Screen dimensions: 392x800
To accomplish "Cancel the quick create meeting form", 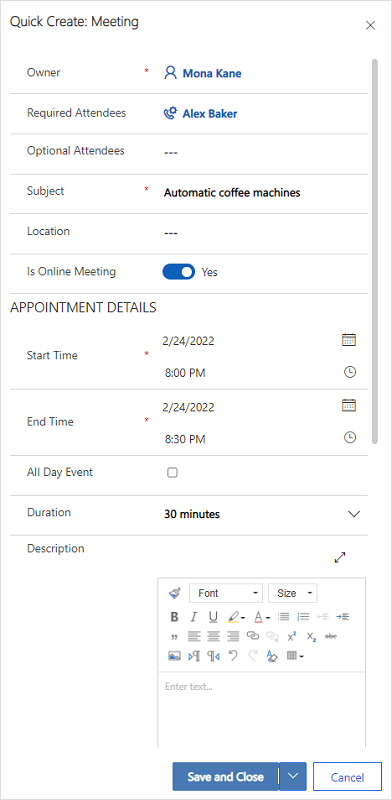I will [347, 777].
